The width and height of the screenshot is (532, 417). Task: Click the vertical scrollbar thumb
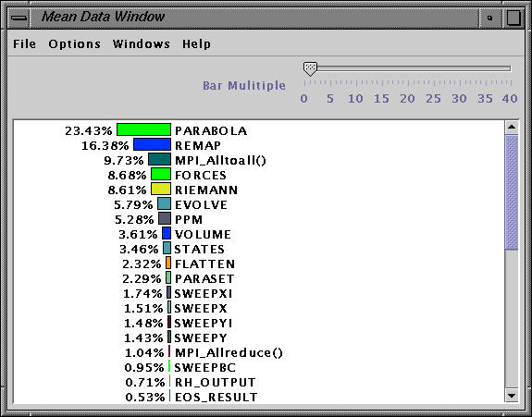click(x=512, y=192)
